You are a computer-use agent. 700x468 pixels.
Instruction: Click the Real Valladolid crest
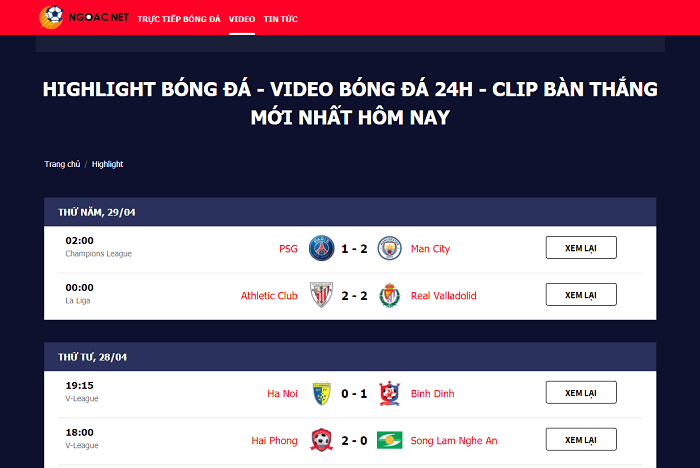[389, 296]
